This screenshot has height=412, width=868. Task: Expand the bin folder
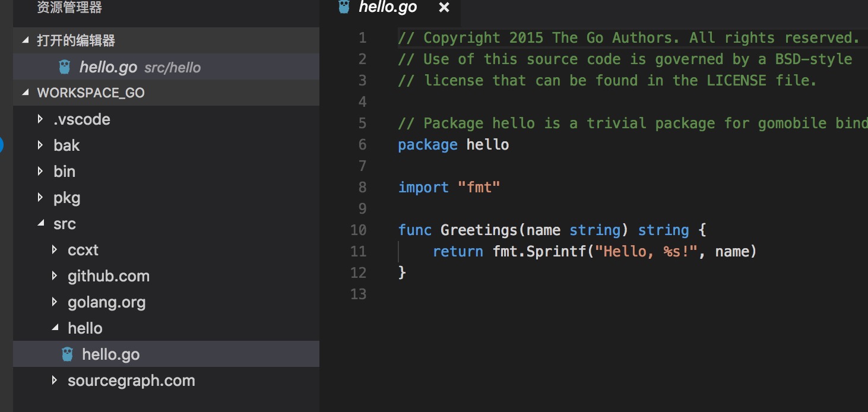tap(40, 172)
